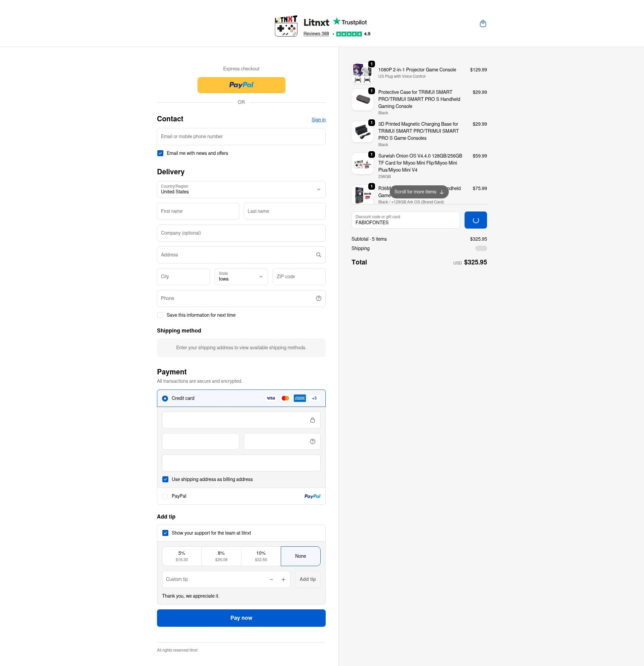This screenshot has width=644, height=666.
Task: Select the 10% tip option
Action: pos(261,556)
